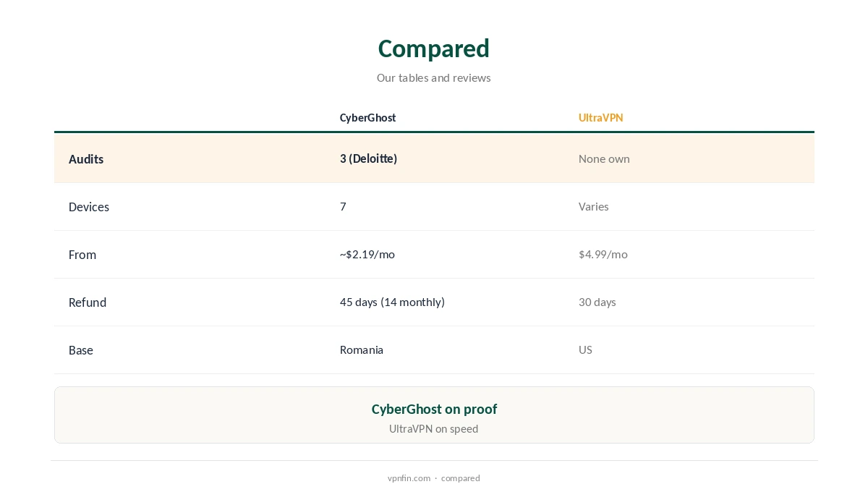Image resolution: width=868 pixels, height=492 pixels.
Task: Click the "3 (Deloitte)" audits cell
Action: 369,158
